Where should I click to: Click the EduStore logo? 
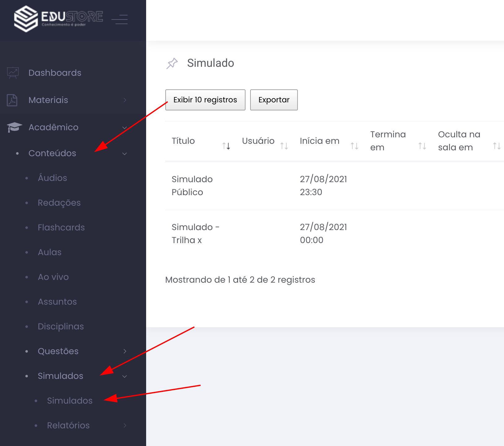pos(58,19)
